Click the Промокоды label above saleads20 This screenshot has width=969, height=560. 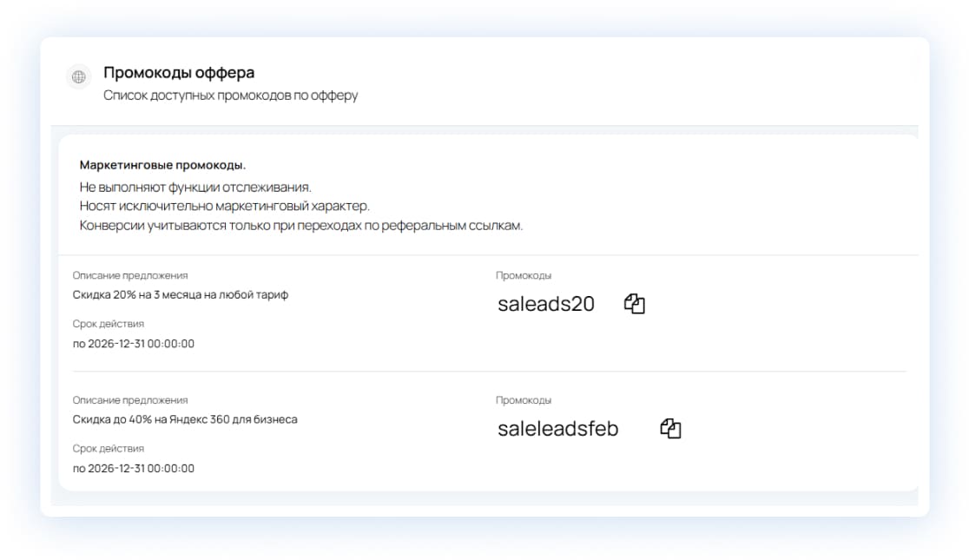(x=523, y=275)
